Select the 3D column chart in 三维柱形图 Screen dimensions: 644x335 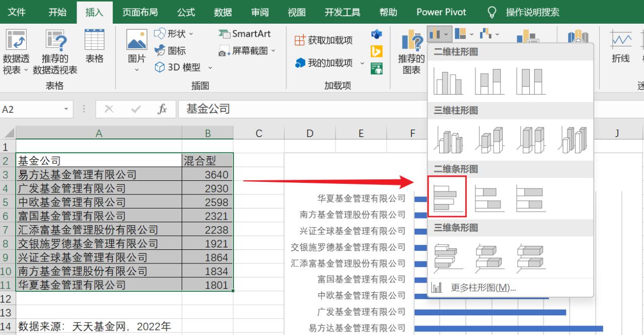[572, 140]
